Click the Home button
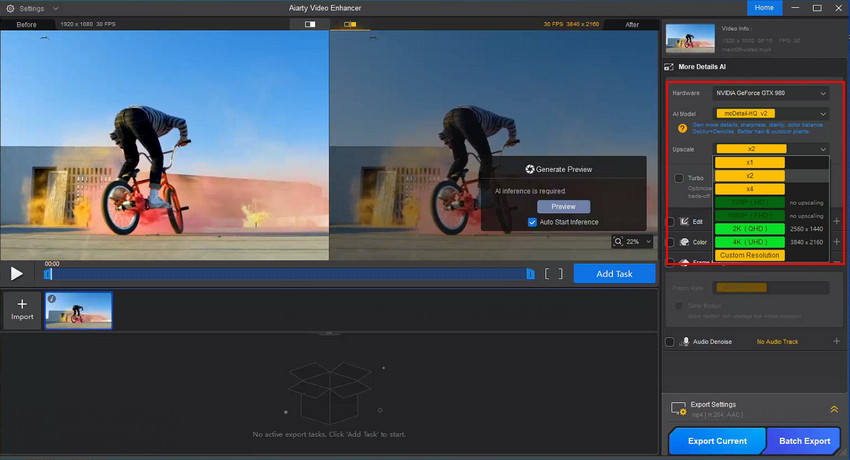 click(x=764, y=8)
